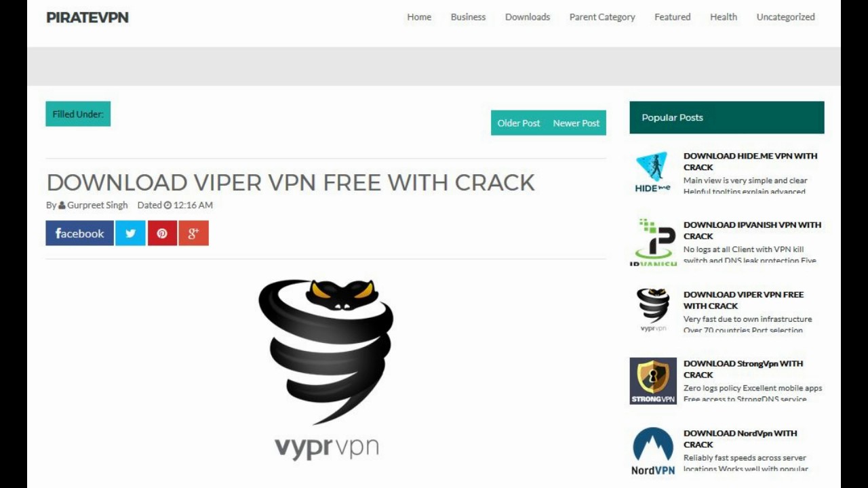Open the Hide.me VPN logo thumbnail
Viewport: 868px width, 488px height.
[653, 172]
